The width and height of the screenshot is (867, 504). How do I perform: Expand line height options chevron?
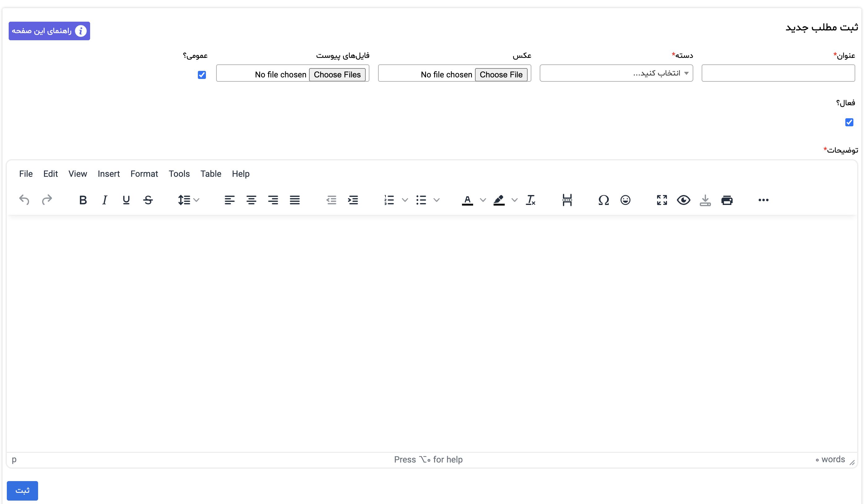point(196,200)
